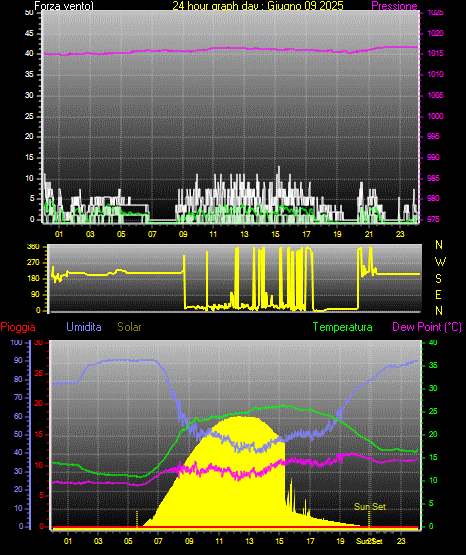This screenshot has width=466, height=555.
Task: Click hour 19 below the temperature graph
Action: pyautogui.click(x=340, y=541)
